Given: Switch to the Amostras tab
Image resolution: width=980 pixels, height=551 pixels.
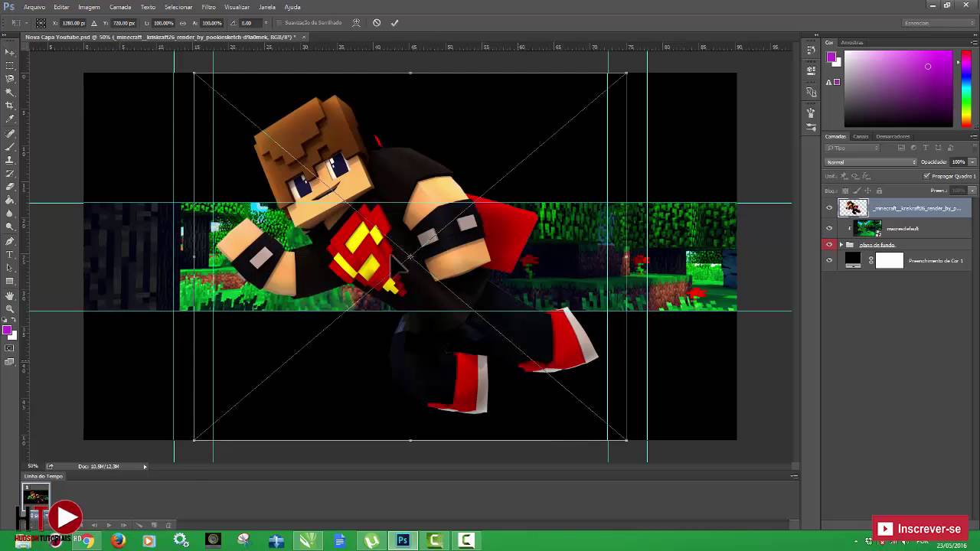Looking at the screenshot, I should click(x=851, y=42).
